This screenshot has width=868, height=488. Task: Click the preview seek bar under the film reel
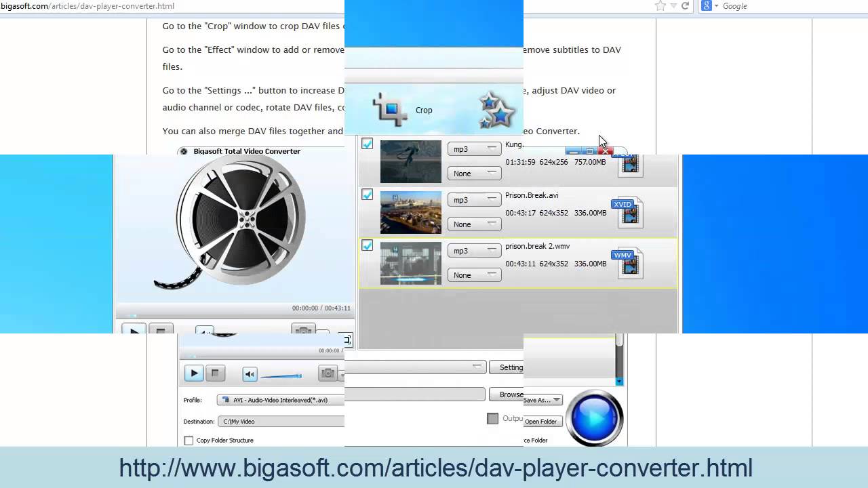(x=235, y=315)
